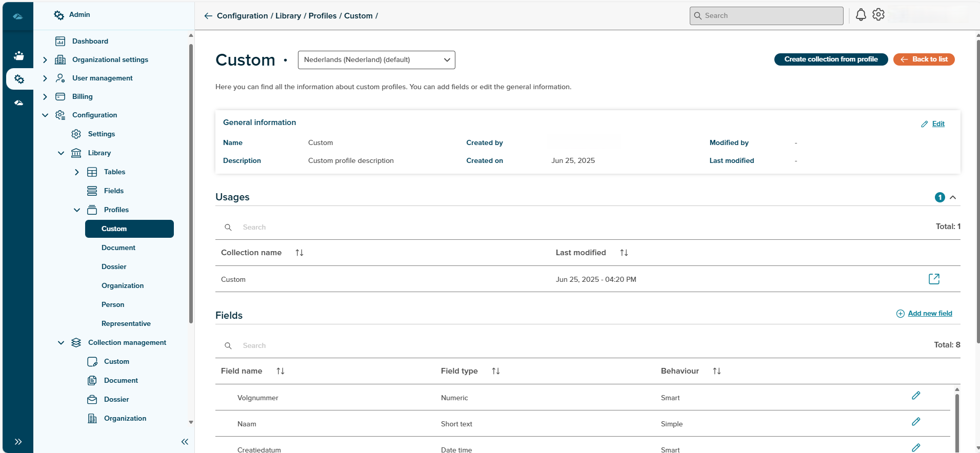Viewport: 980px width, 453px height.
Task: Edit the Volgnummer field with pencil icon
Action: (916, 396)
